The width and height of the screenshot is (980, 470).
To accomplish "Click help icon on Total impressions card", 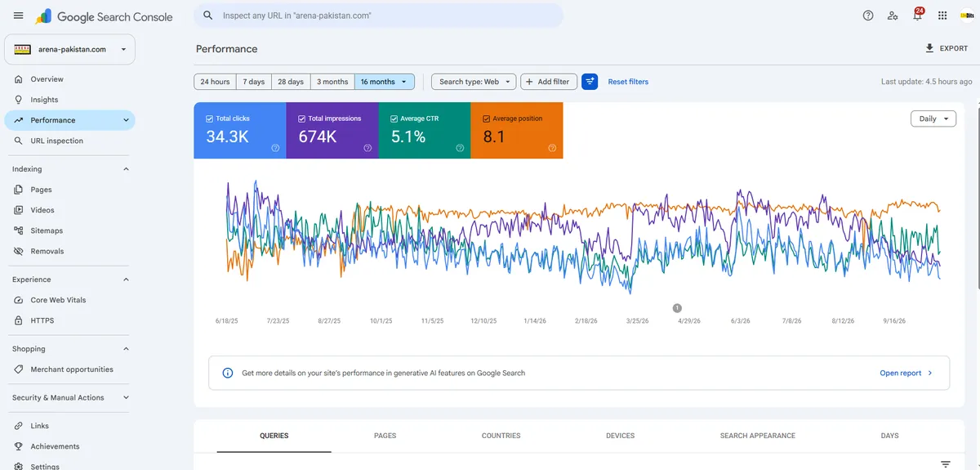I will [x=367, y=148].
